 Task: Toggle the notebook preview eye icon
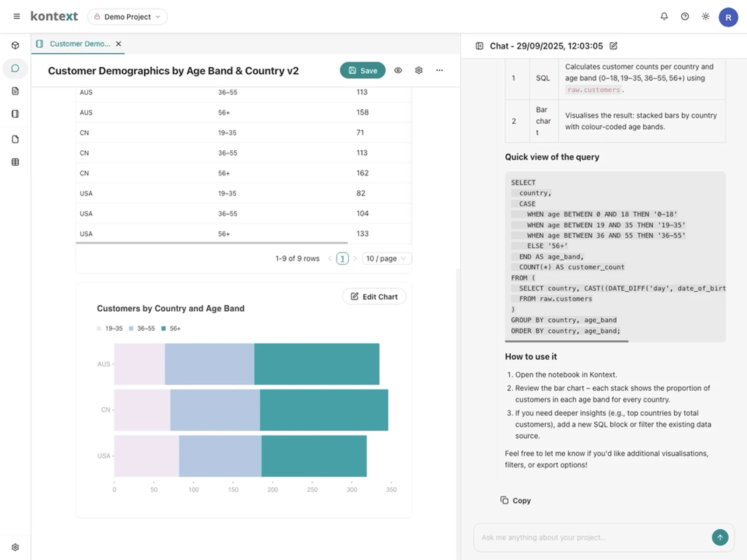coord(398,70)
